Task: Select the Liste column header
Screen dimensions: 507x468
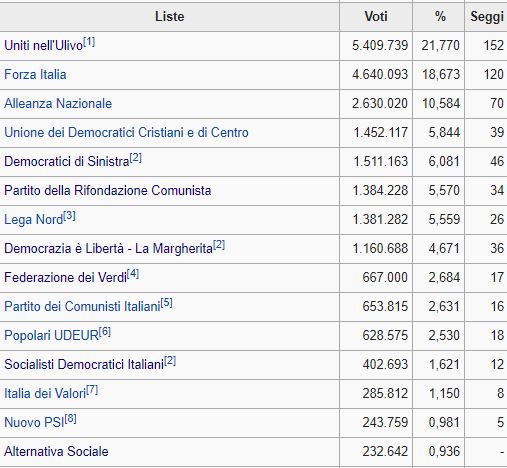Action: tap(170, 17)
